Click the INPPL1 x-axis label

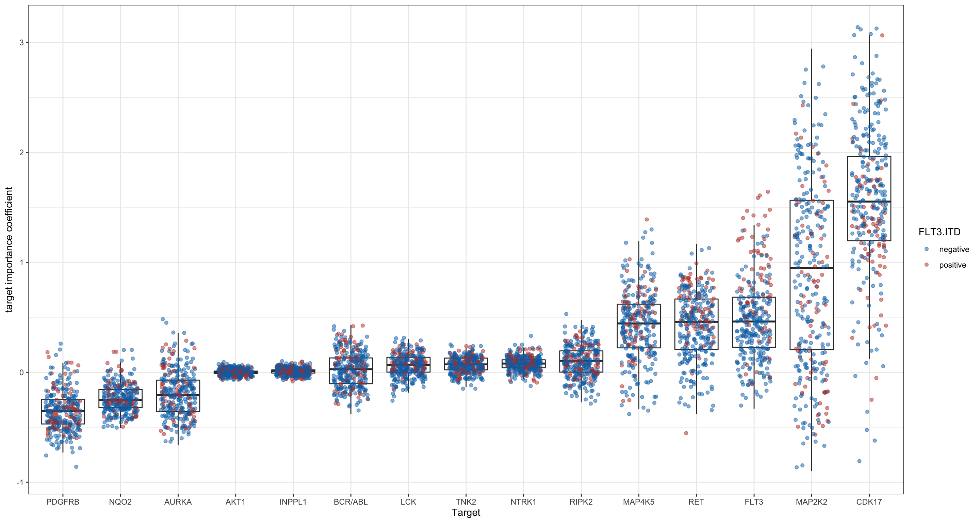point(293,502)
